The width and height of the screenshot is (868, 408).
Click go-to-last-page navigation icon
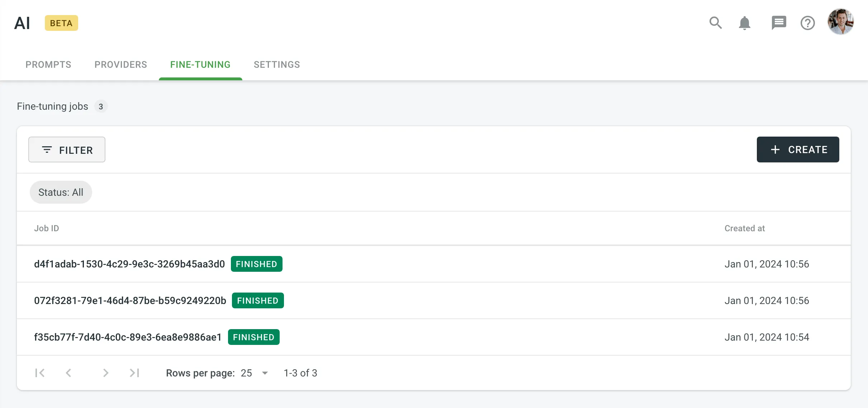tap(134, 373)
